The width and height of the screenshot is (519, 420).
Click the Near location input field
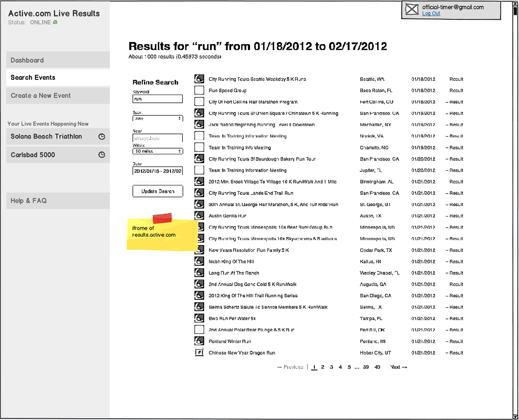(x=158, y=138)
